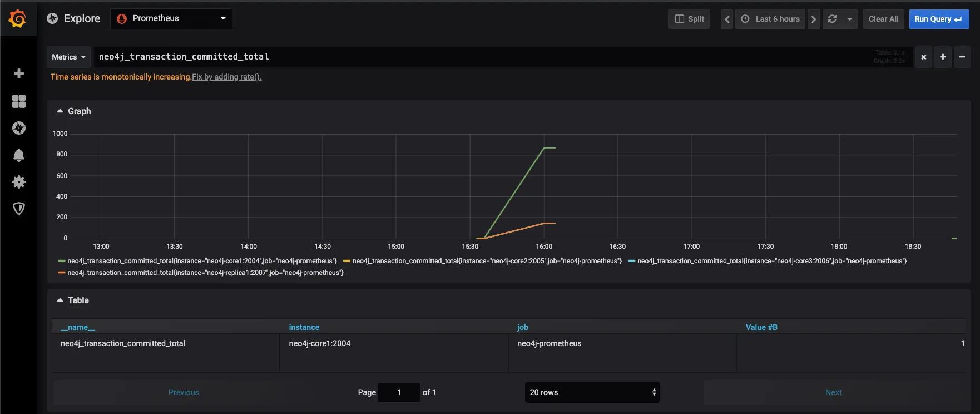Click the Split view button
This screenshot has height=414, width=980.
(x=689, y=19)
